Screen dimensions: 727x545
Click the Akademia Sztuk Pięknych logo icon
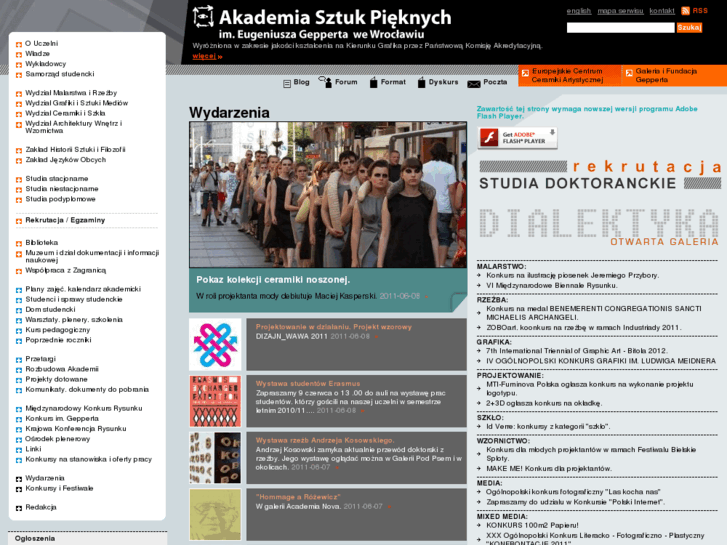click(x=203, y=16)
